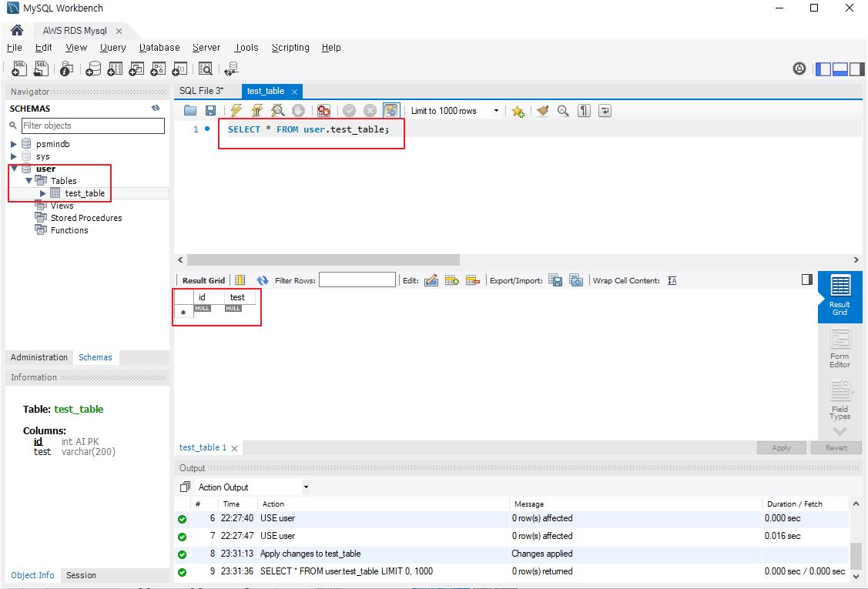
Task: Insert a new row in result grid
Action: (451, 281)
